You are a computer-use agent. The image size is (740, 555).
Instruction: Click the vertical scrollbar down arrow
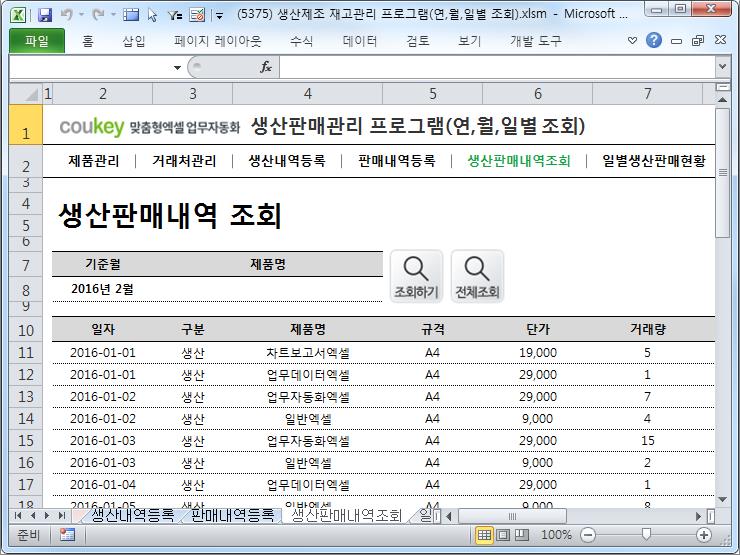click(x=722, y=499)
